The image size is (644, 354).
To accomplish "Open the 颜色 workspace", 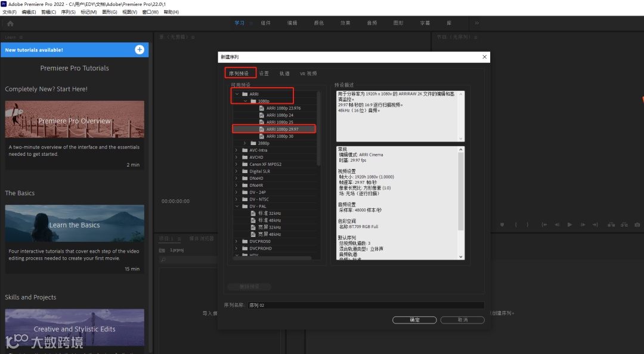I will (x=318, y=23).
